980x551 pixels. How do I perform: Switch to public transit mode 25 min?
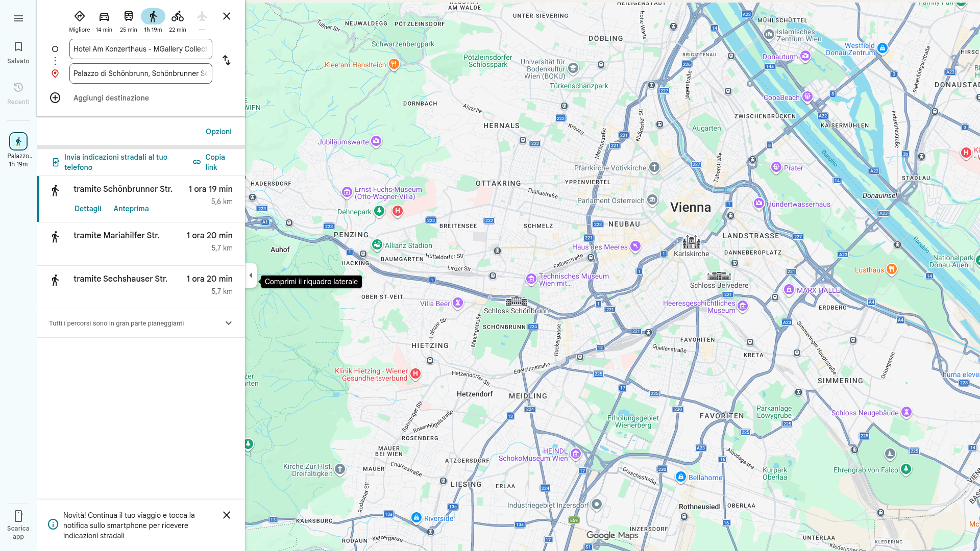(129, 21)
